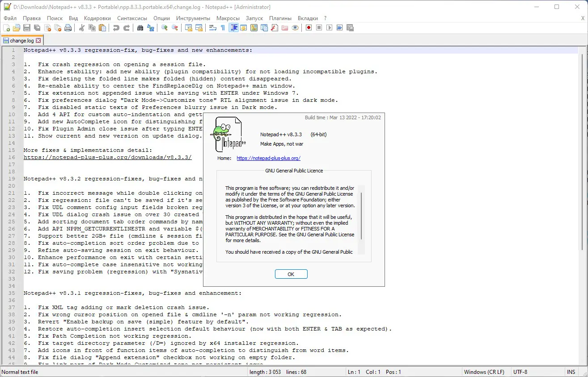Follow the downloads/v8.3.3 link on line 16
This screenshot has height=377, width=588.
pos(108,157)
